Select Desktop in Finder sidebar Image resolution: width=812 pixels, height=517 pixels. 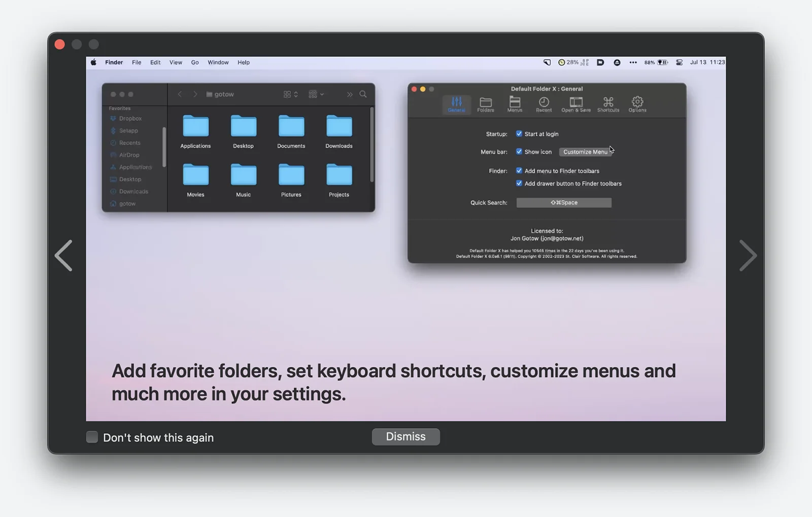click(126, 179)
